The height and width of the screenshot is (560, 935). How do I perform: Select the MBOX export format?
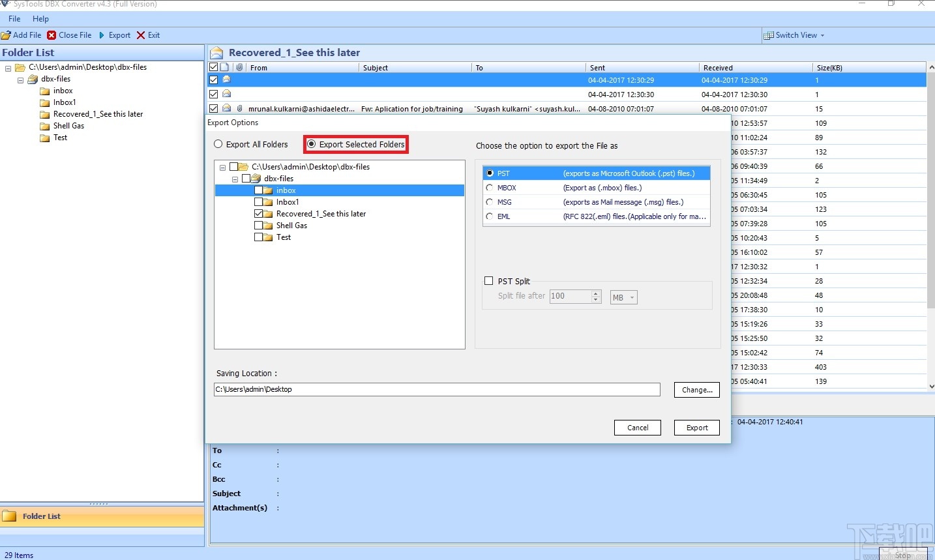coord(490,188)
